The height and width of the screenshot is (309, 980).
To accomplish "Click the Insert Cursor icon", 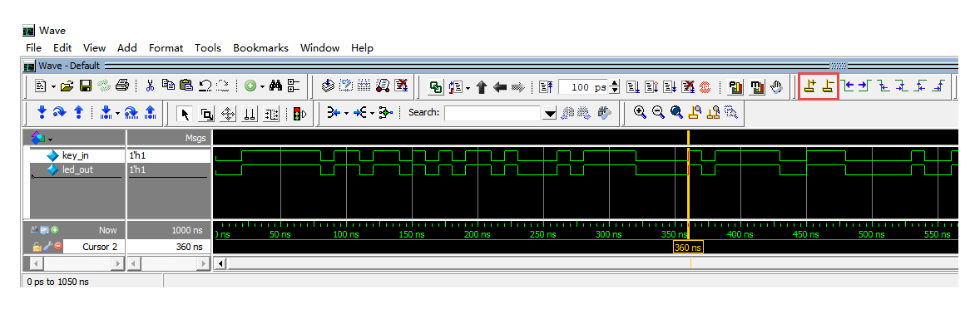I will [810, 86].
